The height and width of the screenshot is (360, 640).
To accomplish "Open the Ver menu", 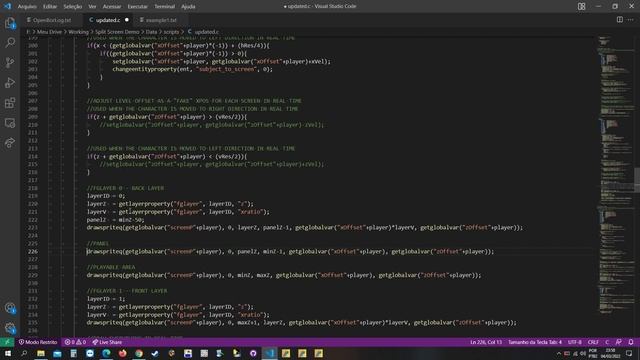I will point(92,7).
